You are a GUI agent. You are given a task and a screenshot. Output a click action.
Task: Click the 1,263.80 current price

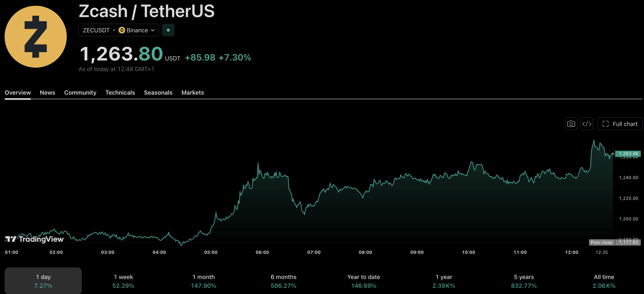pos(122,54)
